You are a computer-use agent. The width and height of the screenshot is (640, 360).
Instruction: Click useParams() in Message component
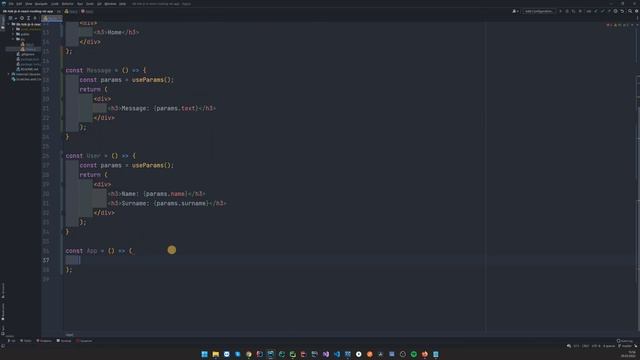(153, 80)
